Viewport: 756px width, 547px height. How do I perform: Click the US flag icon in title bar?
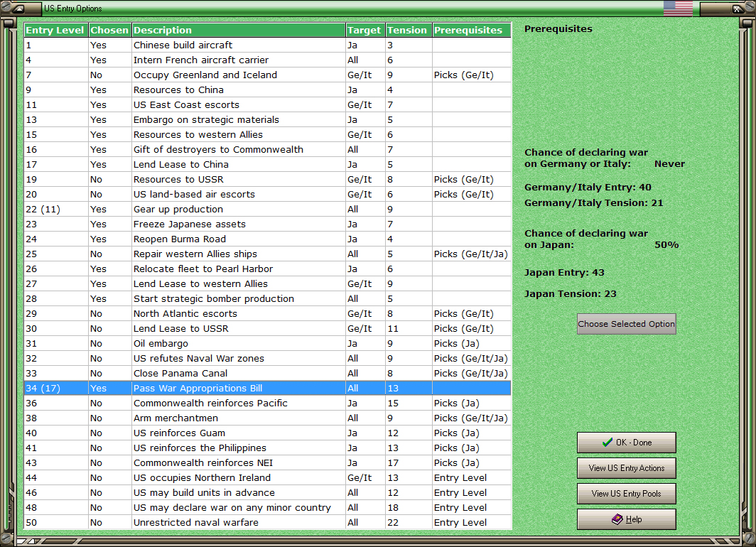pos(677,9)
